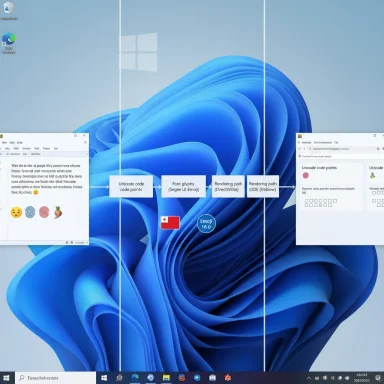The width and height of the screenshot is (384, 384).
Task: Click the second Windows logo icon on taskbar
Action: coord(104,378)
